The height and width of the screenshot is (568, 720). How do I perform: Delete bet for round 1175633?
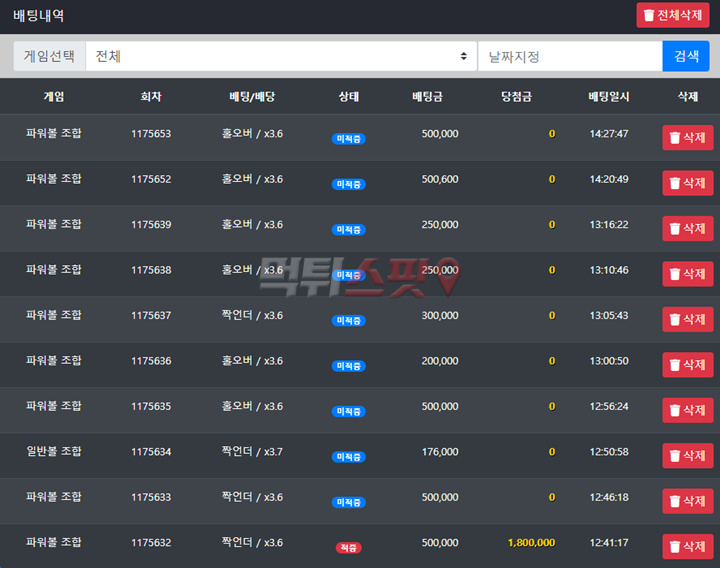(687, 501)
